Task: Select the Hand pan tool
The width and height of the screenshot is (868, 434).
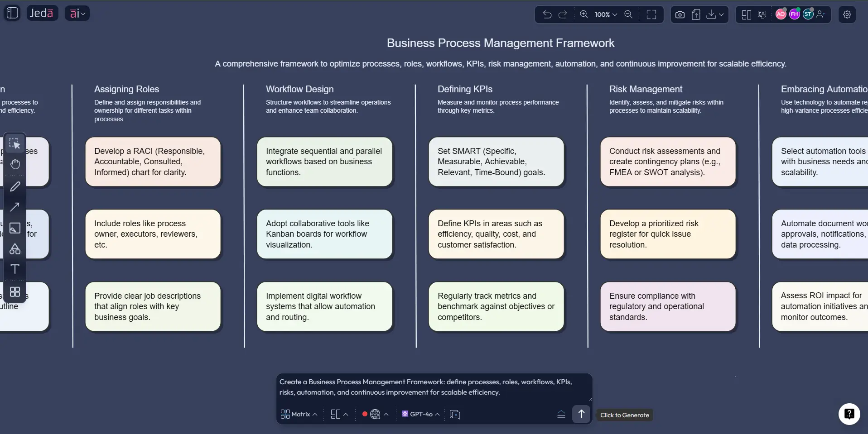Action: tap(15, 164)
